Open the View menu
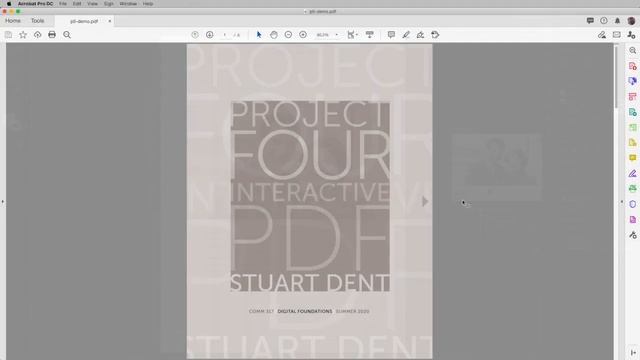This screenshot has height=360, width=640. [x=92, y=4]
